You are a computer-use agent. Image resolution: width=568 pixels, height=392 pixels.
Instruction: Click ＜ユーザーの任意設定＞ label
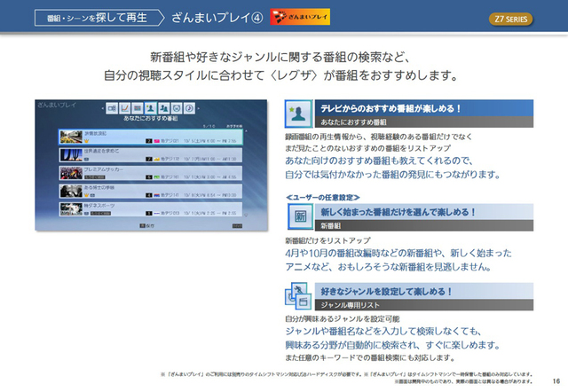click(322, 197)
